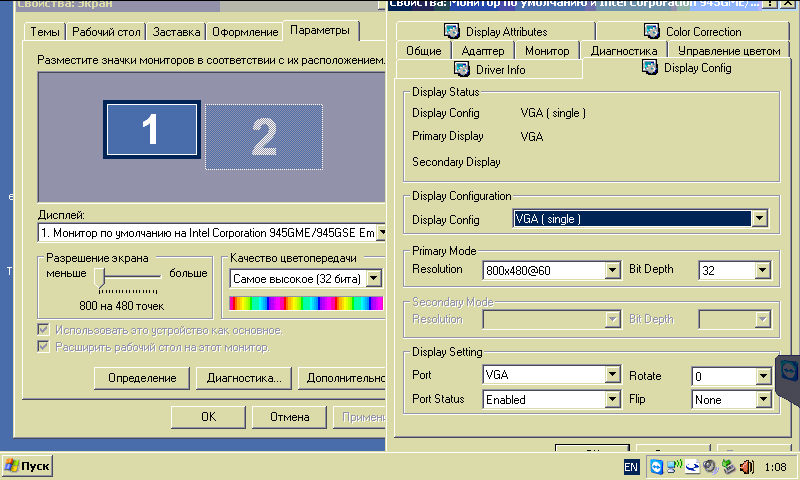Open the Пуск start menu
The height and width of the screenshot is (480, 800).
[27, 466]
